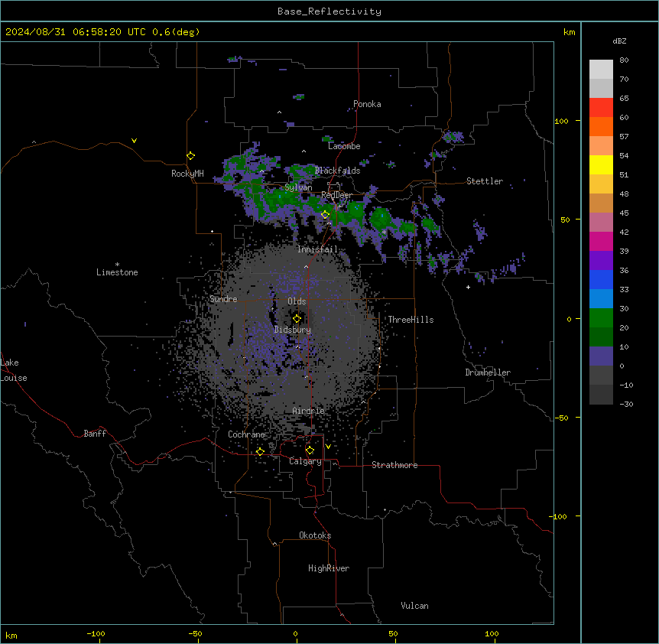The image size is (659, 644).
Task: Click the yellow radar marker near RockyMH
Action: pyautogui.click(x=190, y=155)
